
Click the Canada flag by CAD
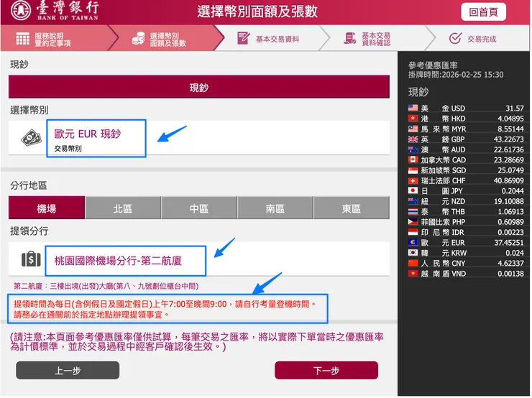[x=413, y=159]
